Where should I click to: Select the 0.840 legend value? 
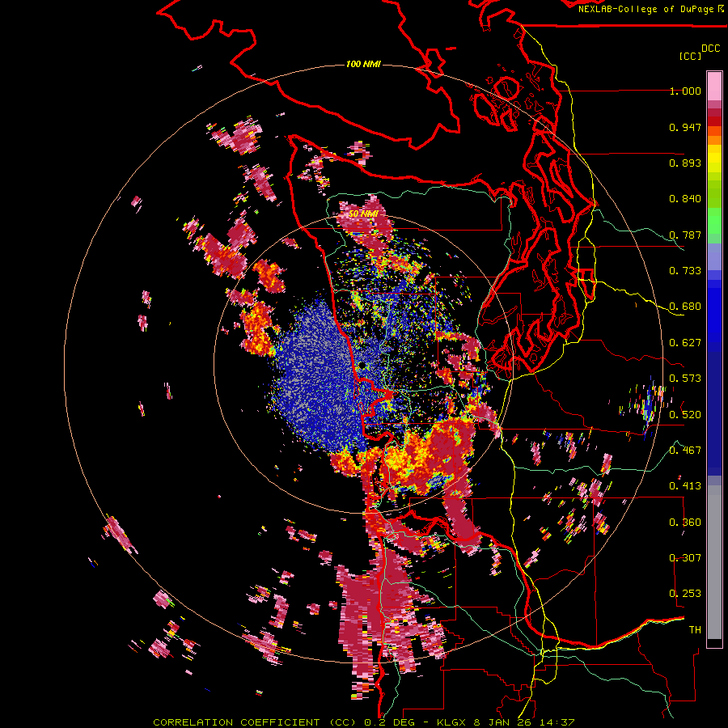coord(685,199)
